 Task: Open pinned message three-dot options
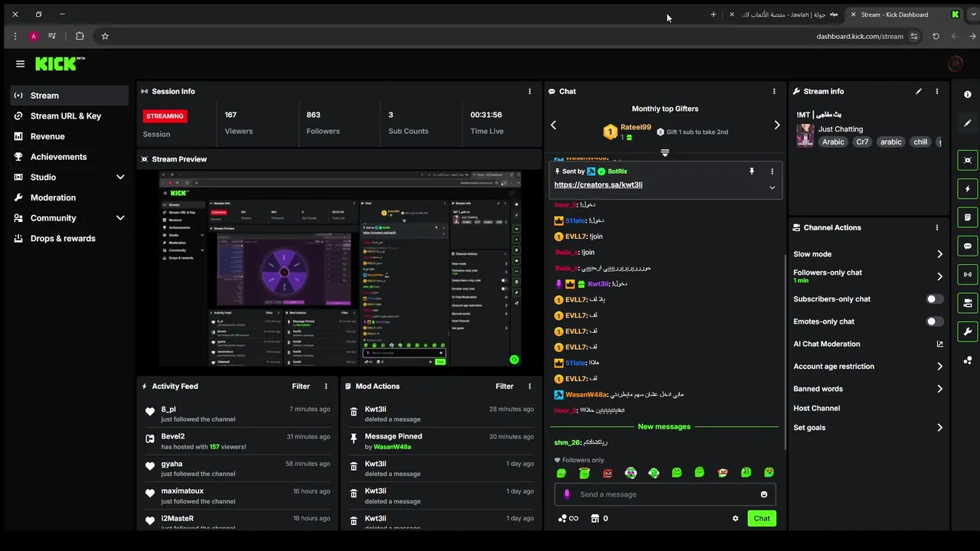click(x=772, y=171)
